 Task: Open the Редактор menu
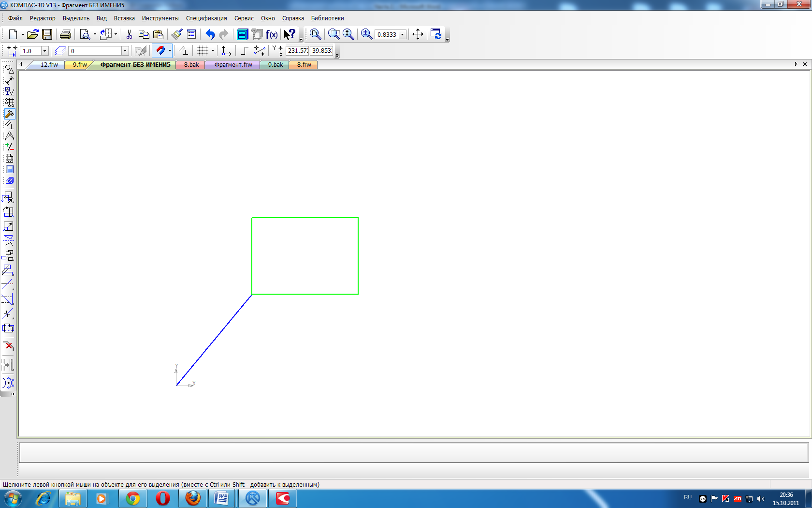click(x=43, y=18)
